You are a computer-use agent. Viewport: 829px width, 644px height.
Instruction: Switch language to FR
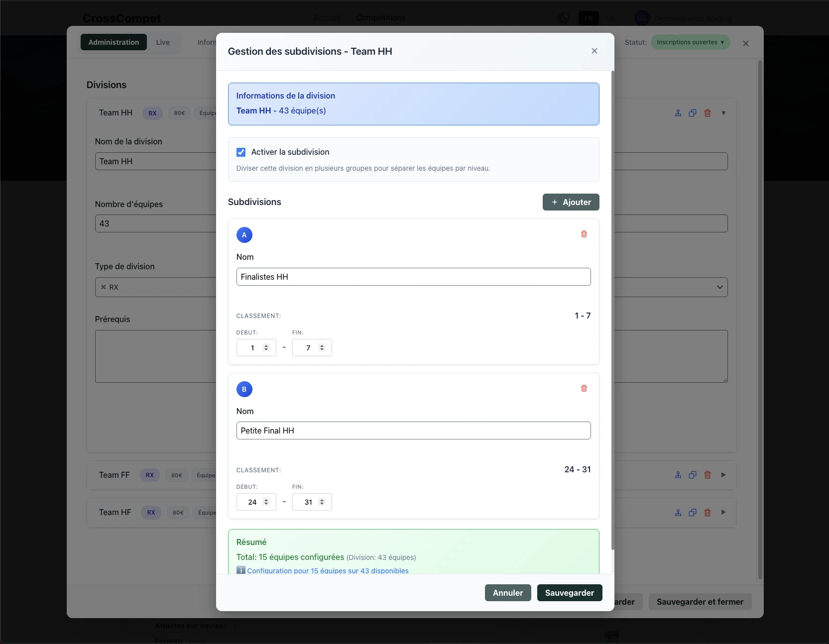[589, 18]
